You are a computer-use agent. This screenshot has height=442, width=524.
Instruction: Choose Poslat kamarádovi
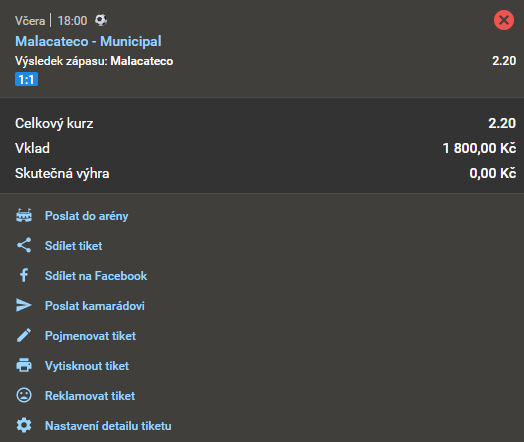tap(95, 306)
